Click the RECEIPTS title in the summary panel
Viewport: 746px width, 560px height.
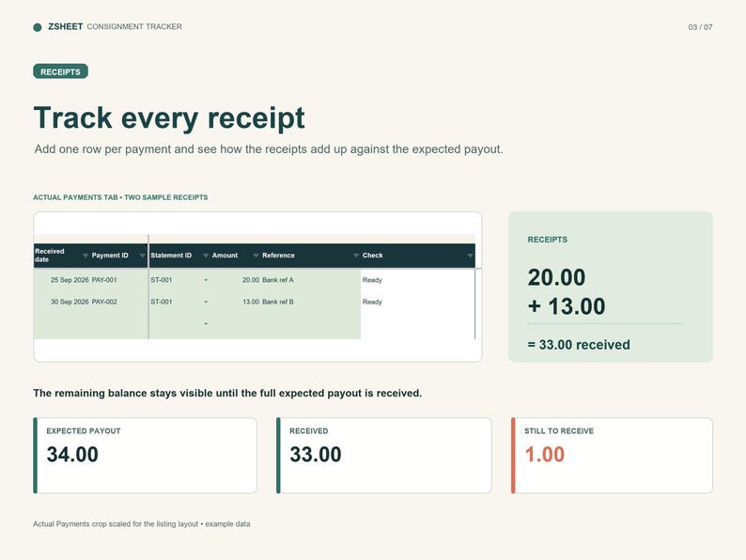coord(547,240)
